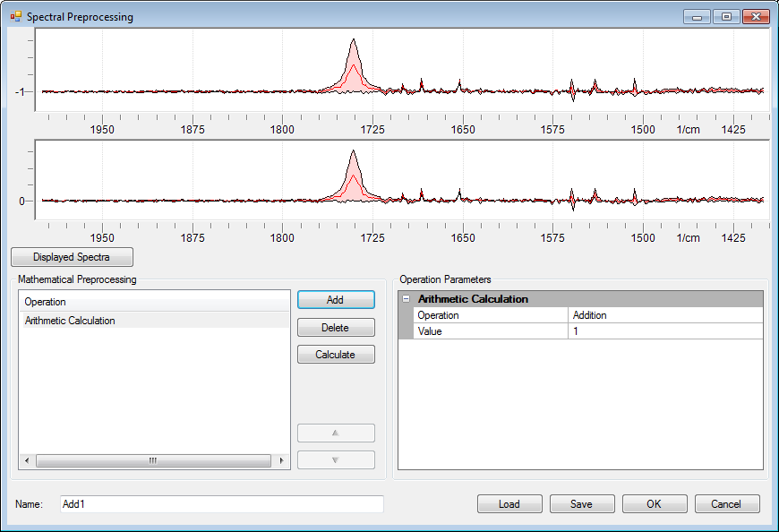
Task: Save the preprocessing method
Action: pyautogui.click(x=582, y=504)
